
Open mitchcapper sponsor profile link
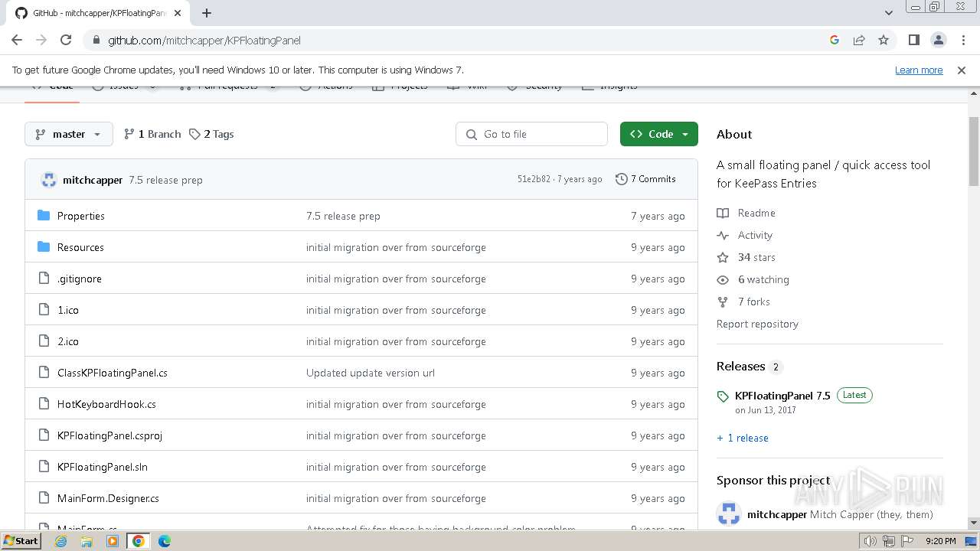[777, 514]
